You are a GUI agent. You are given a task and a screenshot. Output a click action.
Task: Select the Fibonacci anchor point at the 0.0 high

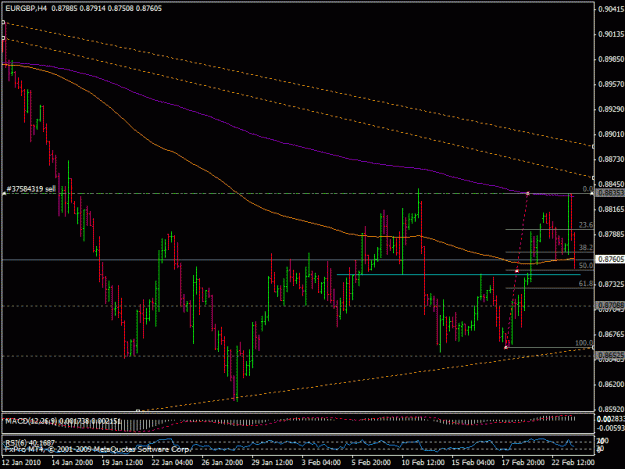528,194
